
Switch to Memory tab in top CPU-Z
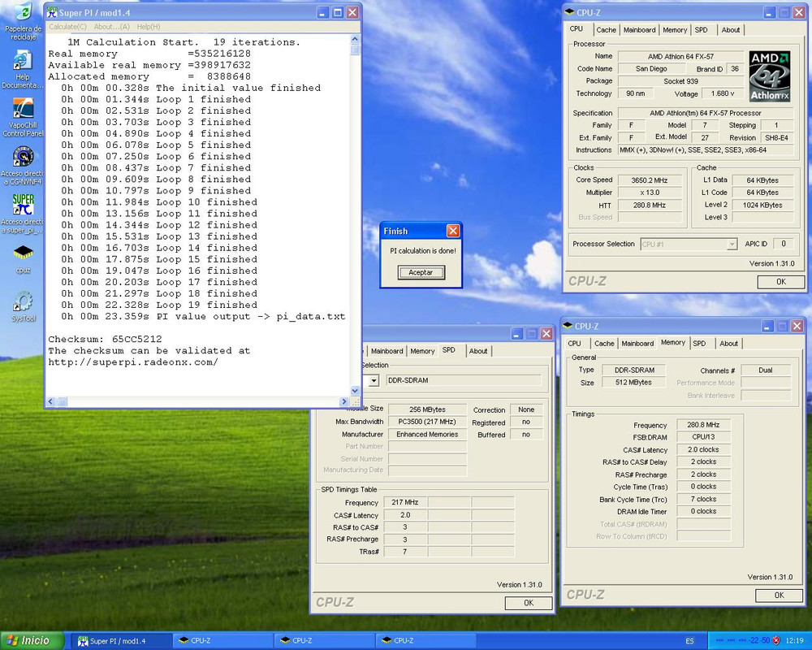(675, 30)
